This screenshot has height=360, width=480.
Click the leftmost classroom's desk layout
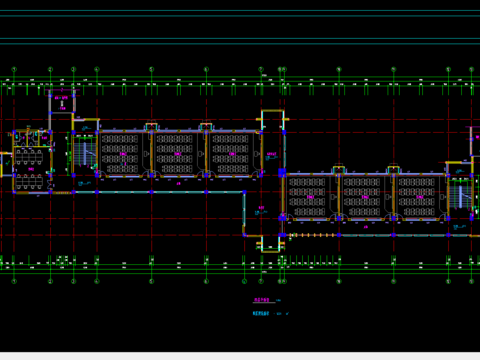120,153
